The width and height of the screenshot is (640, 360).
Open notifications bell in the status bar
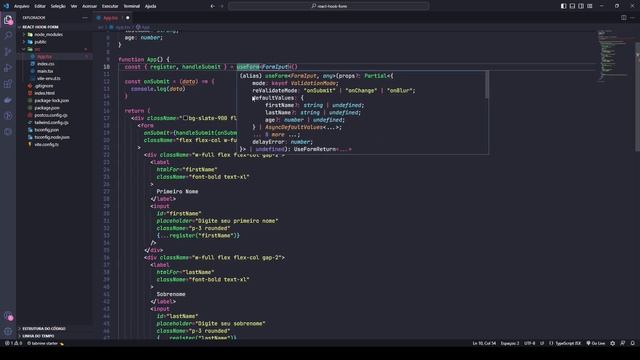point(633,343)
